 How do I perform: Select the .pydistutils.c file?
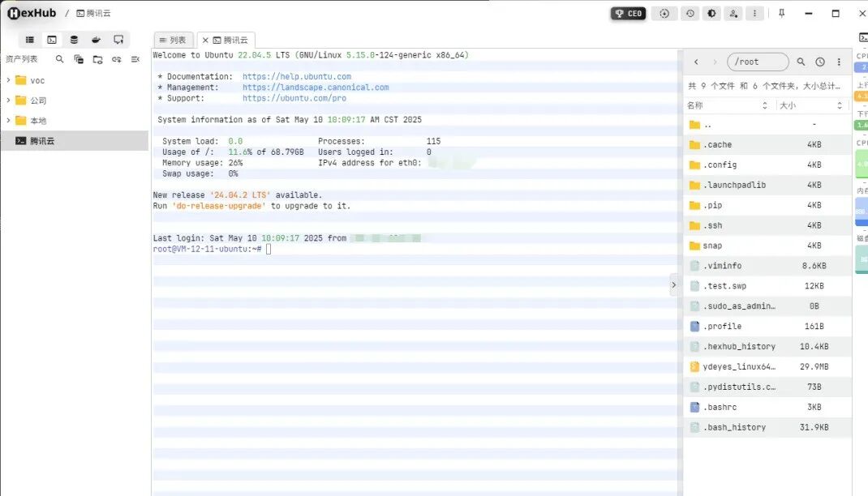coord(767,387)
